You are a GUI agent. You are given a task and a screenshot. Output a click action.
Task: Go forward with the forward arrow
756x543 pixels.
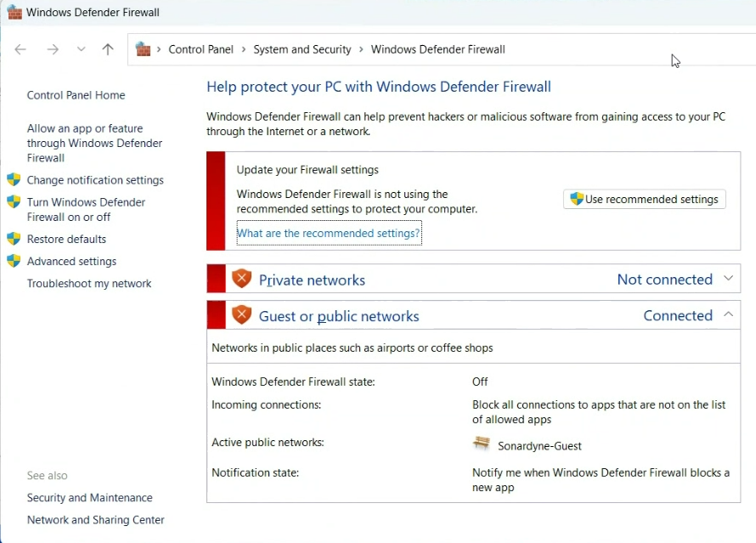click(x=53, y=49)
